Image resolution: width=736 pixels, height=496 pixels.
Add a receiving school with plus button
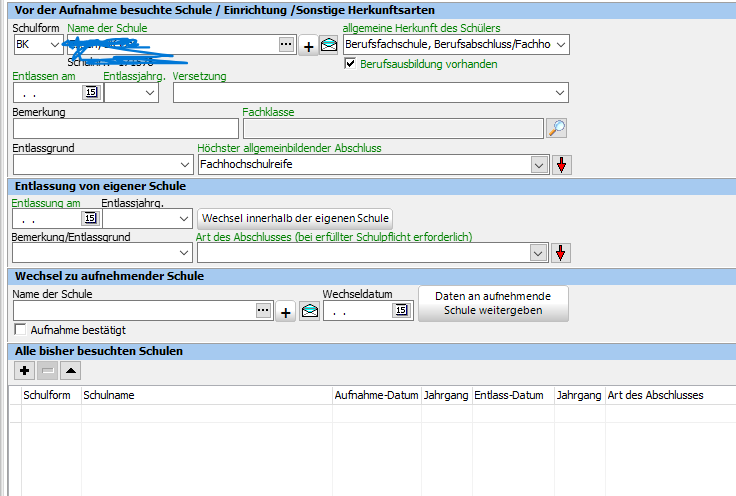point(285,312)
